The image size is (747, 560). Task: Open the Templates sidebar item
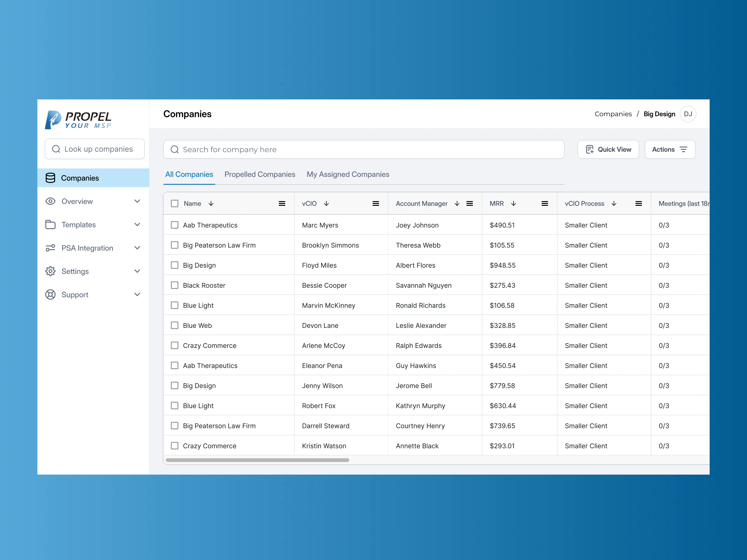tap(93, 224)
